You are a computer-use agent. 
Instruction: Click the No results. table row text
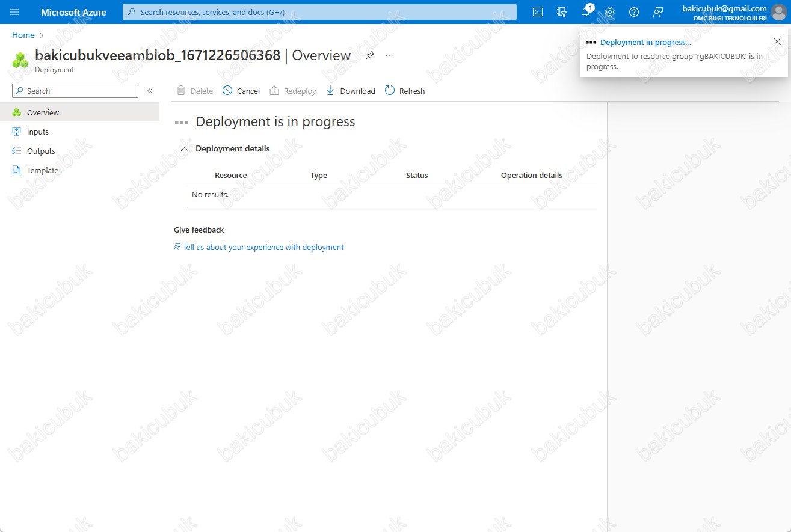211,195
